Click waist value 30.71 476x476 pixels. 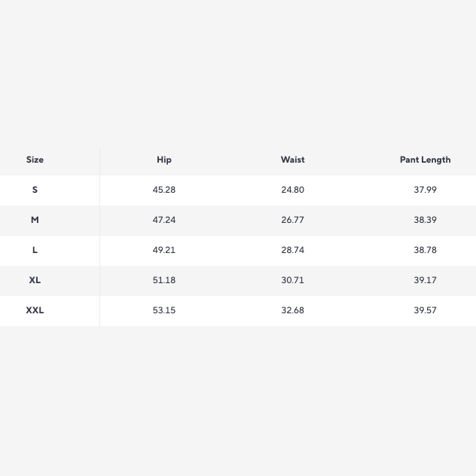point(292,280)
